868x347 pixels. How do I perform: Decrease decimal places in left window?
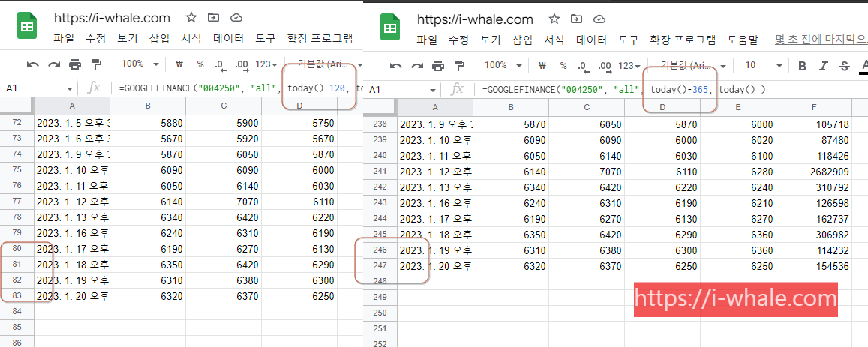click(221, 65)
